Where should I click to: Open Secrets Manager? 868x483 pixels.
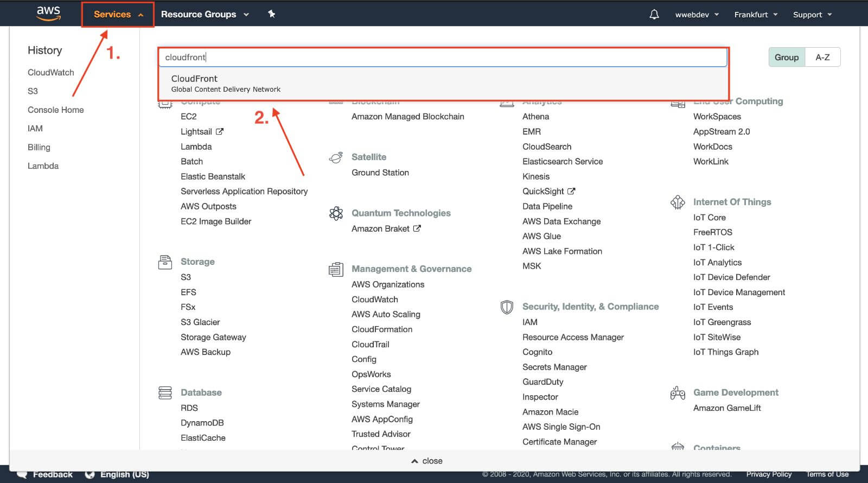click(554, 367)
